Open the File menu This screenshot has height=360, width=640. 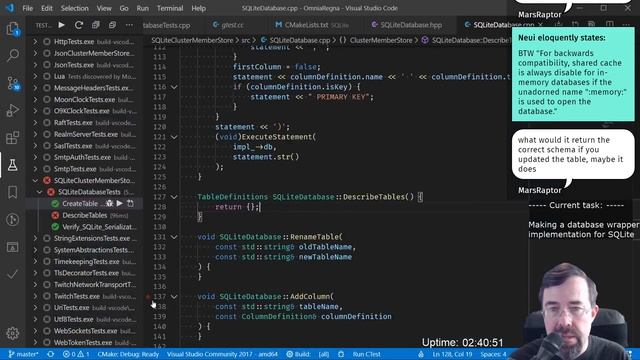pyautogui.click(x=28, y=8)
